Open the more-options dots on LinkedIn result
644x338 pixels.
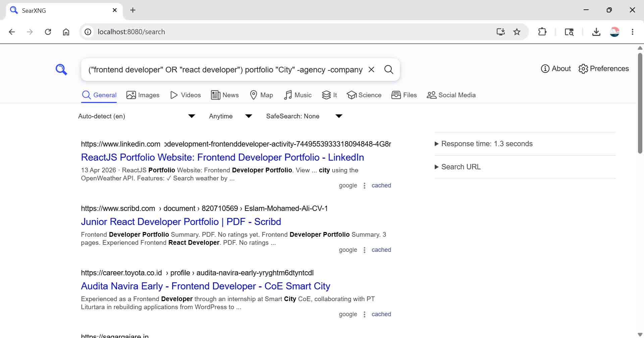[x=364, y=186]
